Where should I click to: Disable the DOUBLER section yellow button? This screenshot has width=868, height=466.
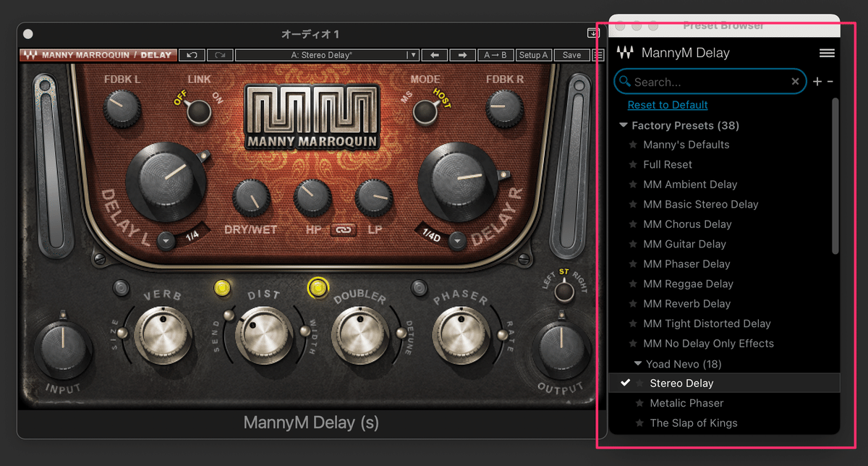pyautogui.click(x=318, y=289)
